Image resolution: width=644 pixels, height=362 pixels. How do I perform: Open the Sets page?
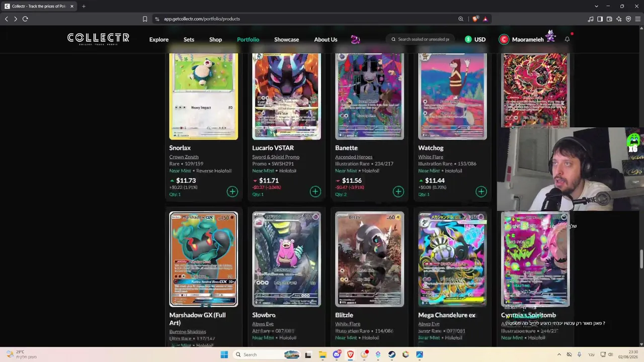point(189,39)
